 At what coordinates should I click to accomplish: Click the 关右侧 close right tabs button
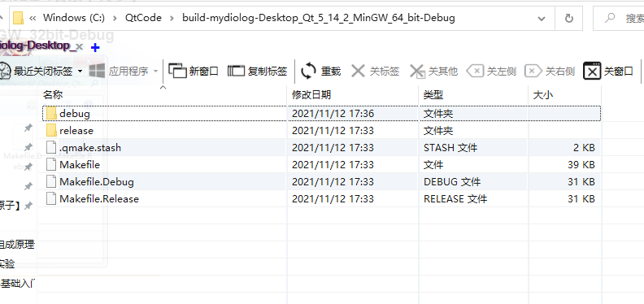coord(550,72)
